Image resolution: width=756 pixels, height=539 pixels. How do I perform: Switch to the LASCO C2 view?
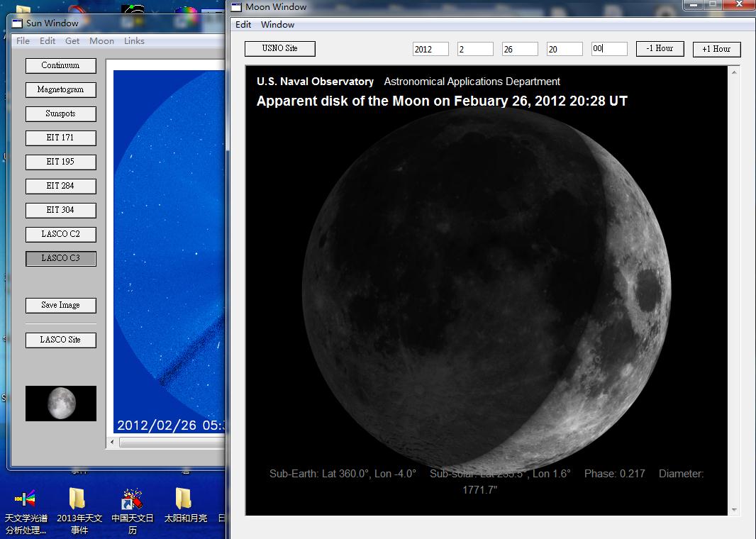(x=61, y=234)
